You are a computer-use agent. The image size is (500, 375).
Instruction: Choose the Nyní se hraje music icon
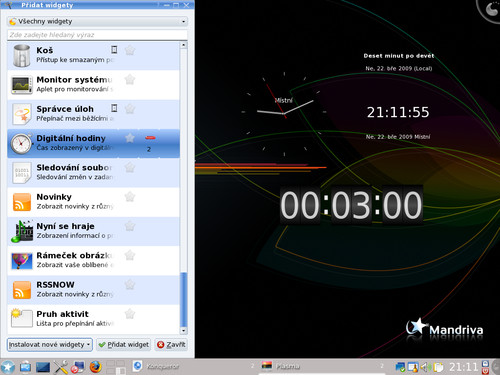pyautogui.click(x=22, y=231)
